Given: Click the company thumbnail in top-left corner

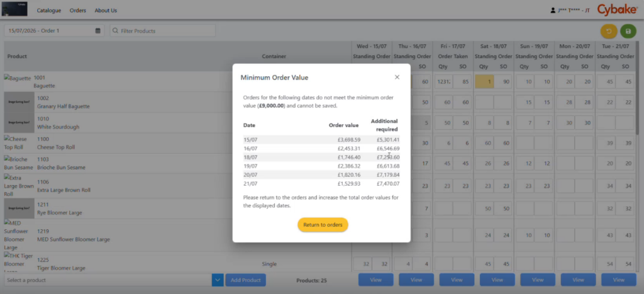Looking at the screenshot, I should 15,9.
